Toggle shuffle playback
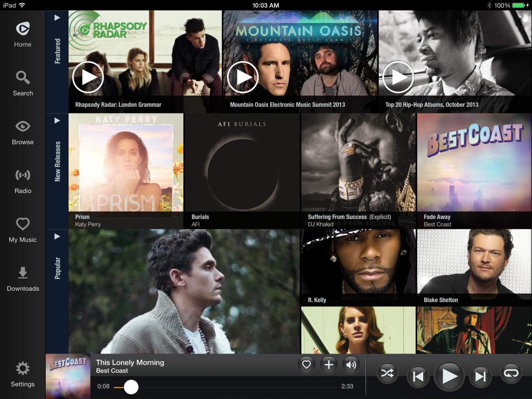 pyautogui.click(x=387, y=373)
